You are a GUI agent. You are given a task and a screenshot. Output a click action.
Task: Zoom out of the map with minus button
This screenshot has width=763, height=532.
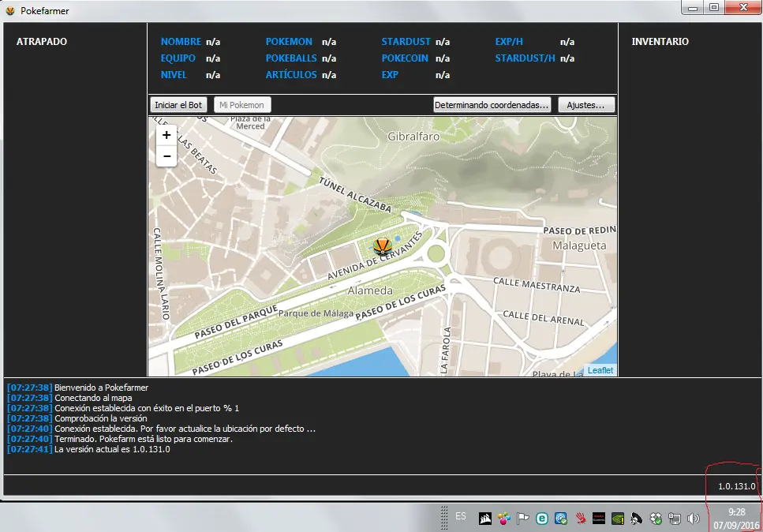(x=166, y=156)
